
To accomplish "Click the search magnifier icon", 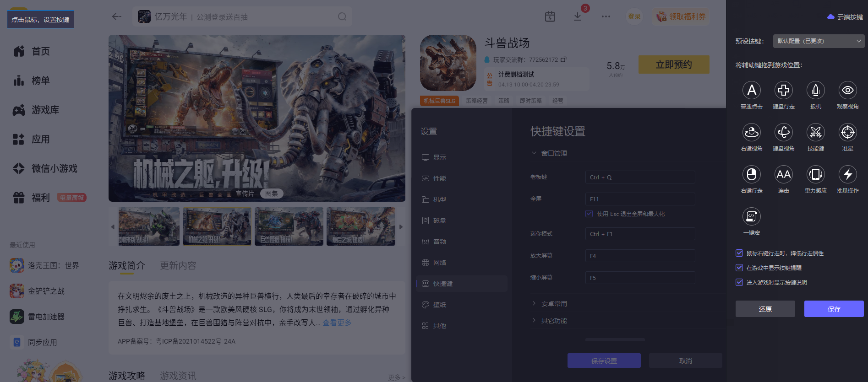I will coord(342,16).
